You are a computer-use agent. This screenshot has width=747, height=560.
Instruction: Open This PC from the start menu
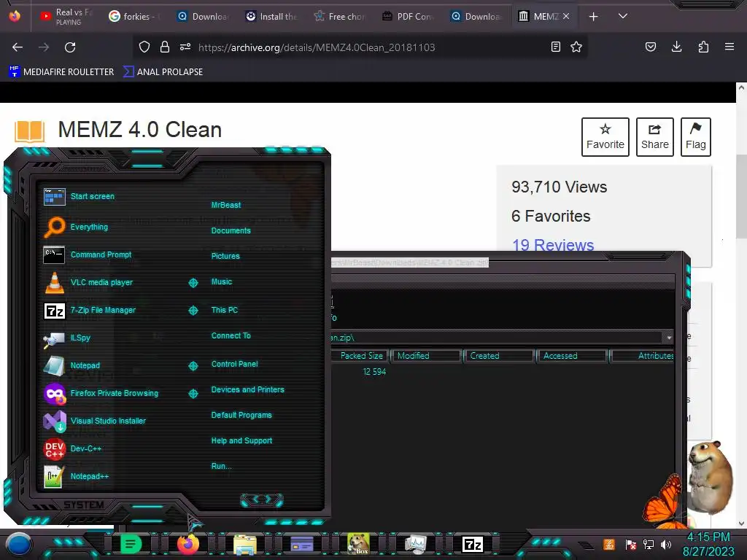coord(225,310)
